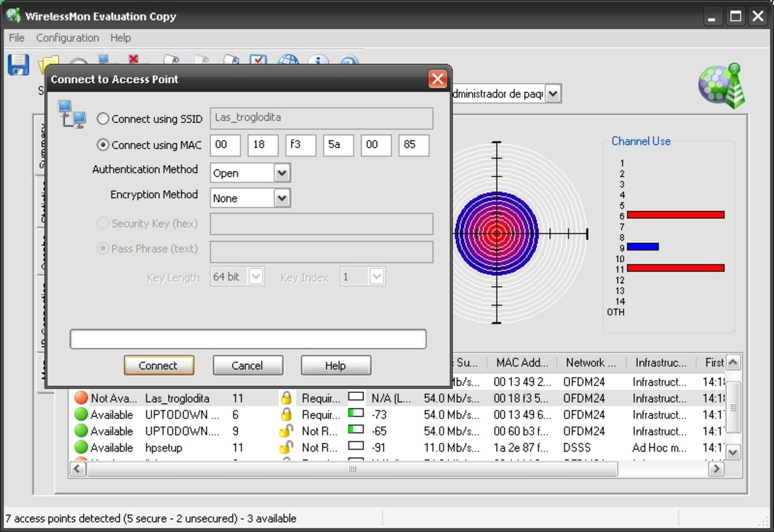Click the Security Key (hex) radio button
Image resolution: width=774 pixels, height=532 pixels.
(102, 223)
